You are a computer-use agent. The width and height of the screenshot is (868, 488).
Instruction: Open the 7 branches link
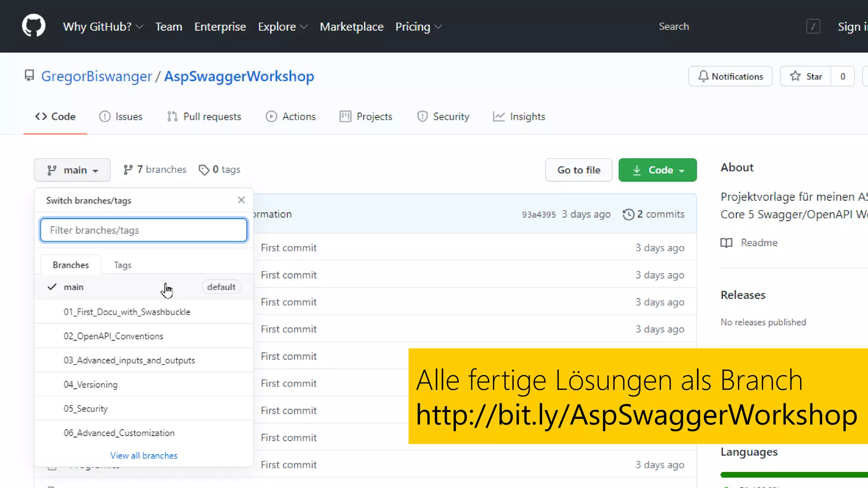[155, 169]
